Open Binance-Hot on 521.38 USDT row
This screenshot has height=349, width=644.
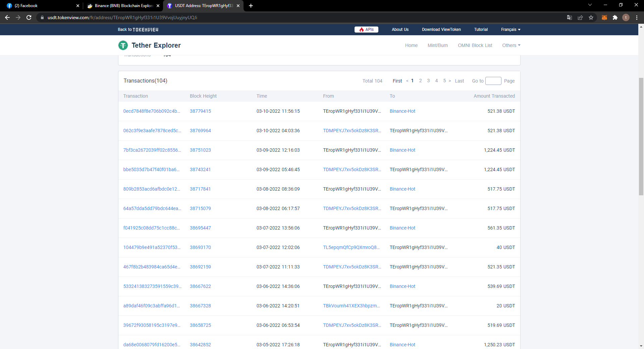coord(402,111)
